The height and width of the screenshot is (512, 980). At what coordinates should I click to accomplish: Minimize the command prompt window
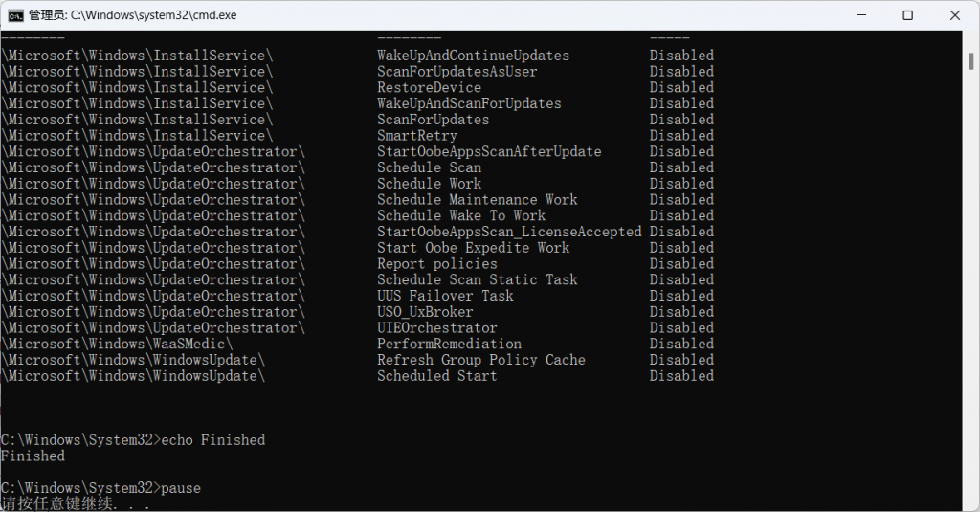coord(861,15)
